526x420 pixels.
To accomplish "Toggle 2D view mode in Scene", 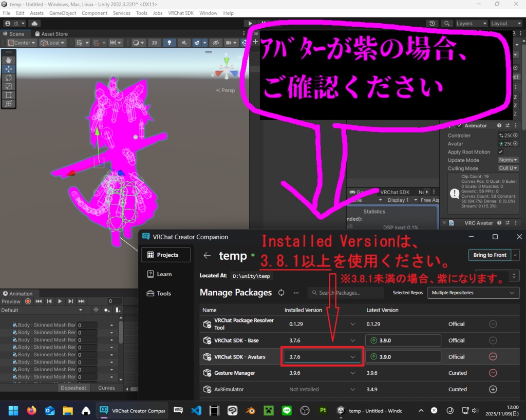I will click(x=155, y=43).
